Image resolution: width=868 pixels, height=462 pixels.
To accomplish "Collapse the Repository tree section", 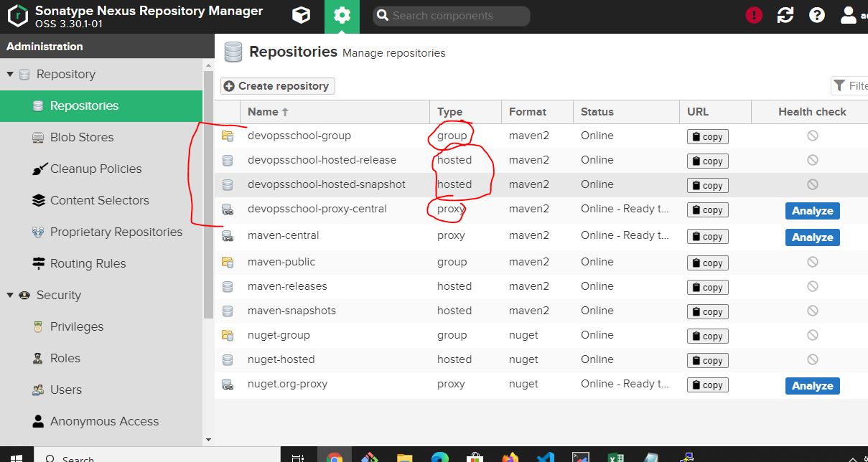I will tap(10, 74).
